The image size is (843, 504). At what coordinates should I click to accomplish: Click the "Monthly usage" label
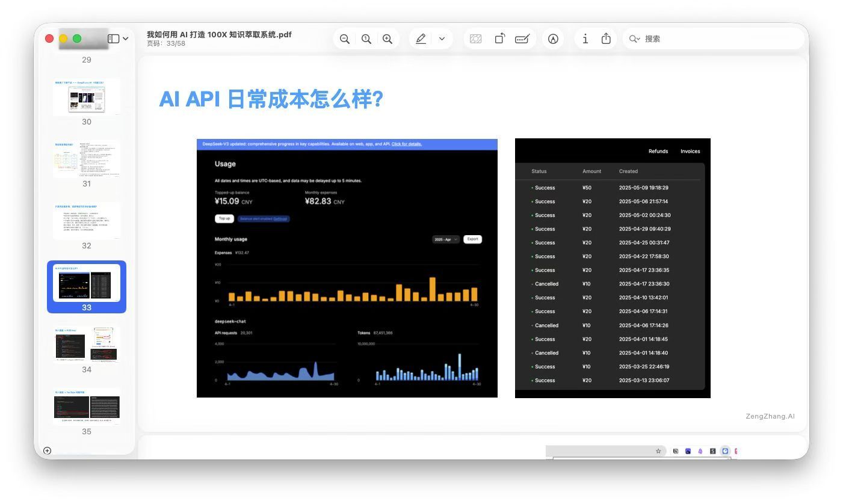[x=231, y=239]
